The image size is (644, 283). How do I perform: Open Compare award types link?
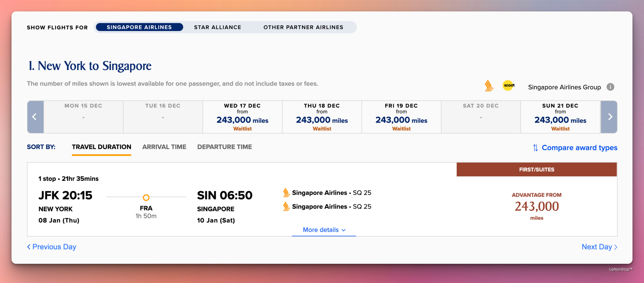tap(579, 148)
